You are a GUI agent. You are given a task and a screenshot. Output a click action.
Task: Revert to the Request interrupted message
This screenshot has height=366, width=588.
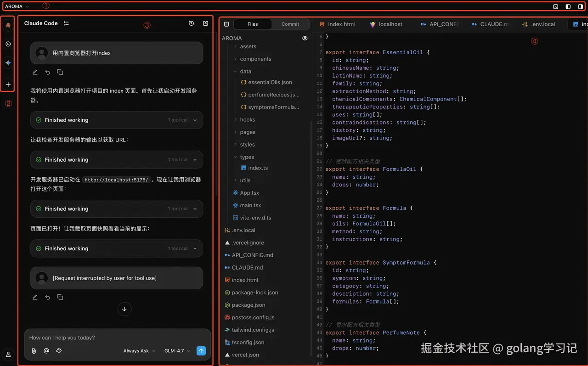[47, 297]
